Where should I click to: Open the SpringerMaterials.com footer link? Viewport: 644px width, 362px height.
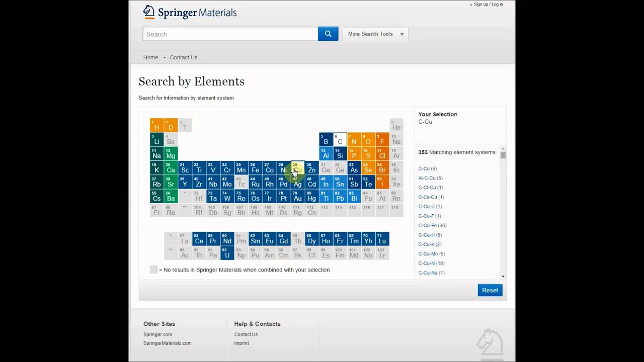(x=167, y=343)
